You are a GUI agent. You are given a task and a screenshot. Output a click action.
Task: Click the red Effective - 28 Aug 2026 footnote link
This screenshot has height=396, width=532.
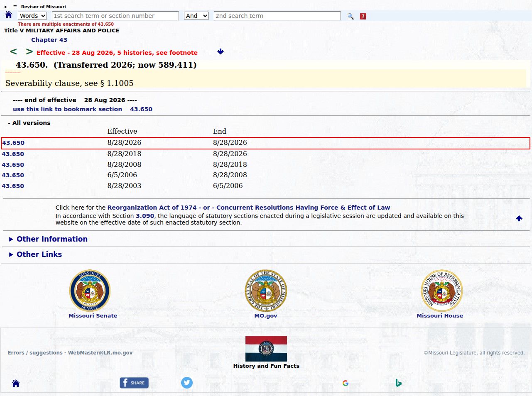117,53
